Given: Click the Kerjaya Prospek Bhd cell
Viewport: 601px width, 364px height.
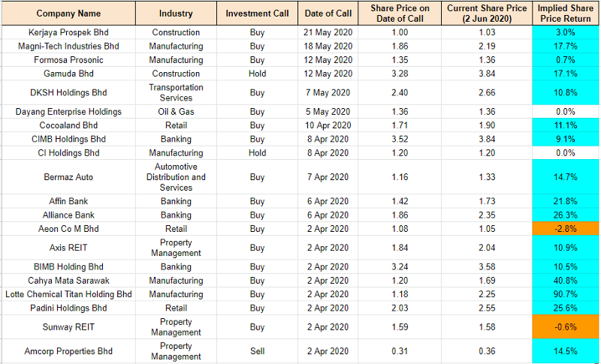Looking at the screenshot, I should click(x=68, y=32).
